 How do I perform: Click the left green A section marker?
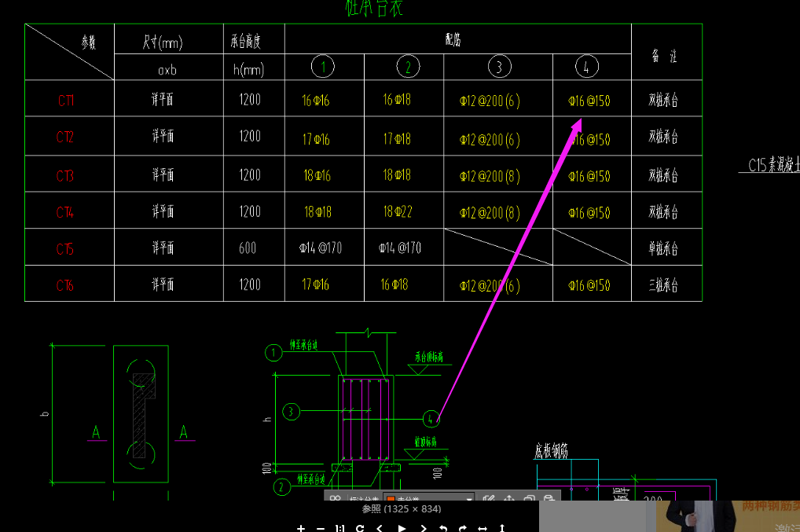pos(96,432)
